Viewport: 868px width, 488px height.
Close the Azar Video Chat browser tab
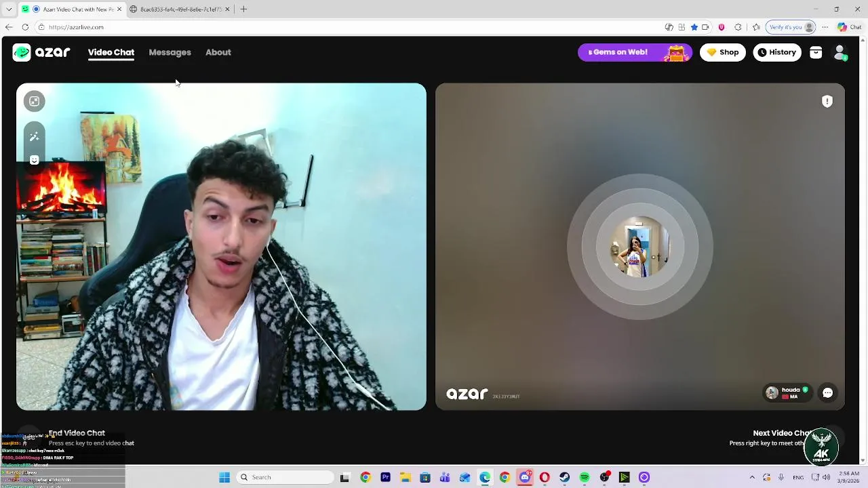pos(119,9)
